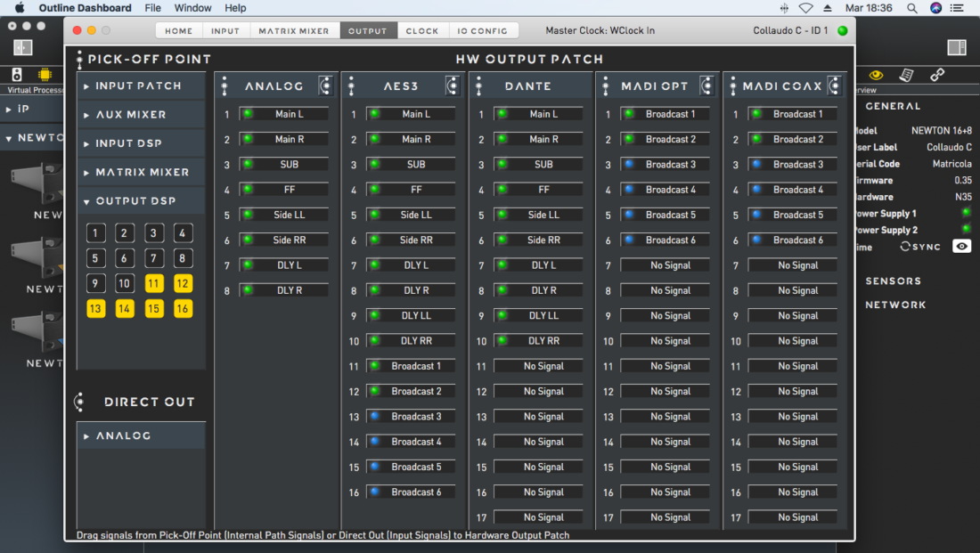Select Output DSP channel 7
Image resolution: width=980 pixels, height=553 pixels.
[154, 258]
